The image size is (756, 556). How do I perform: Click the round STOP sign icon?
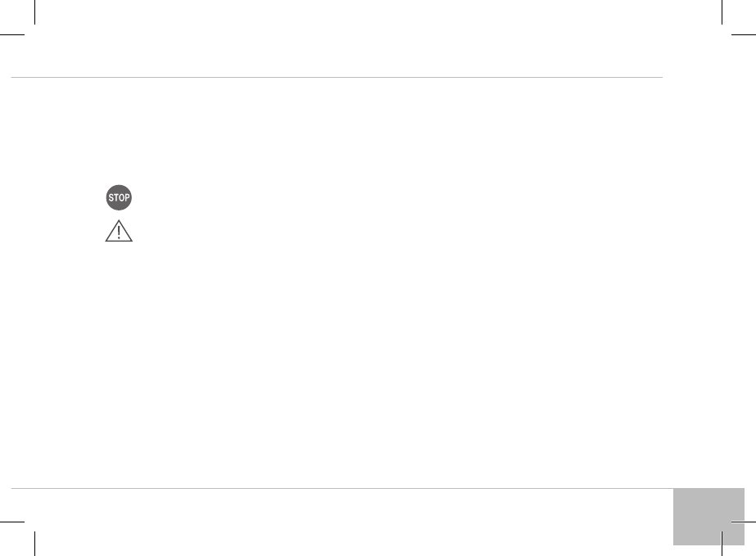click(x=119, y=198)
